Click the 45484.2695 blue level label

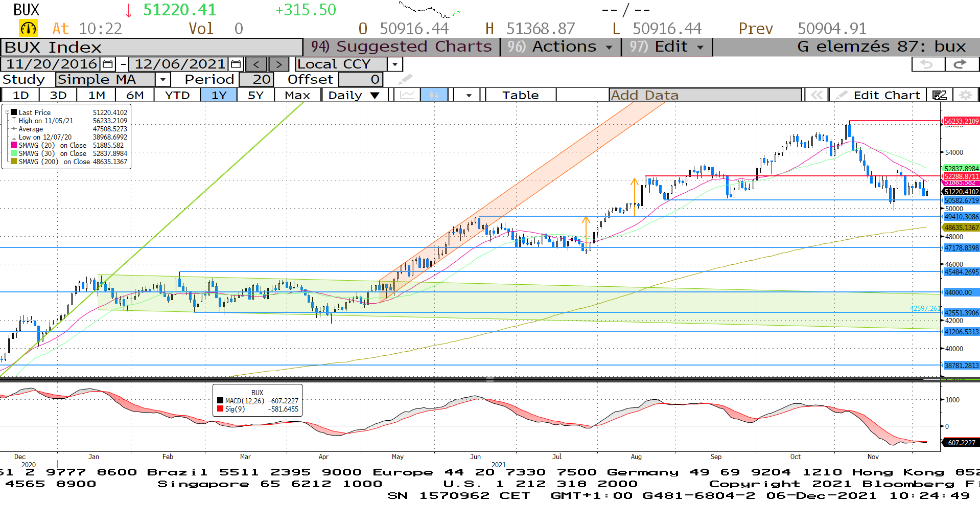(x=961, y=272)
